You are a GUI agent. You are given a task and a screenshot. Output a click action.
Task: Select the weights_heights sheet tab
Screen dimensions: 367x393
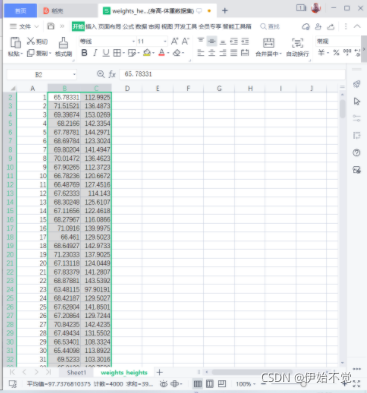[x=124, y=373]
